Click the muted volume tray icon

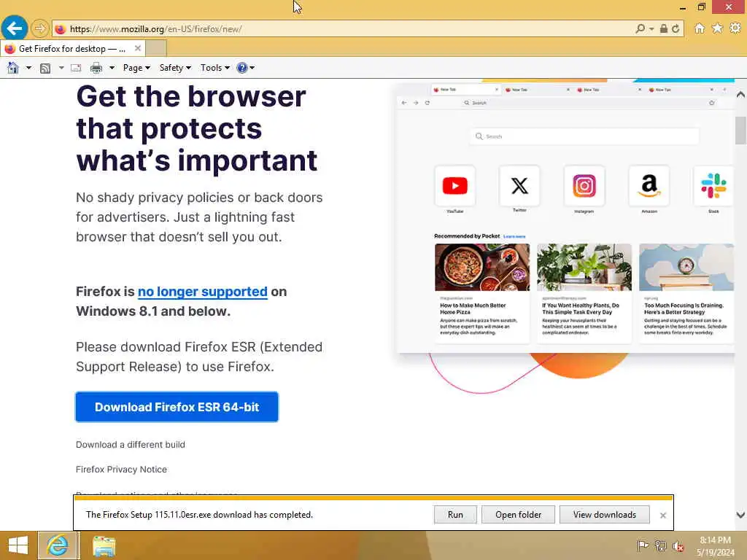click(678, 545)
